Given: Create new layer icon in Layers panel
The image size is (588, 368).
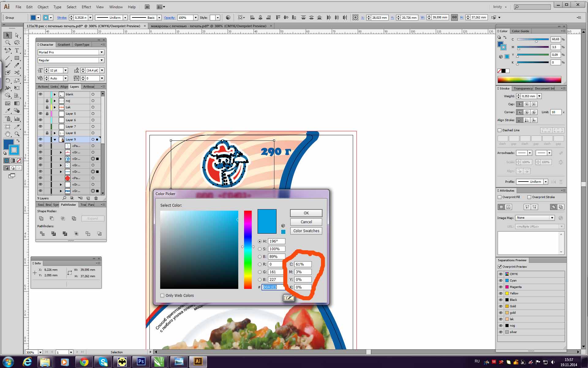Looking at the screenshot, I should coord(88,198).
